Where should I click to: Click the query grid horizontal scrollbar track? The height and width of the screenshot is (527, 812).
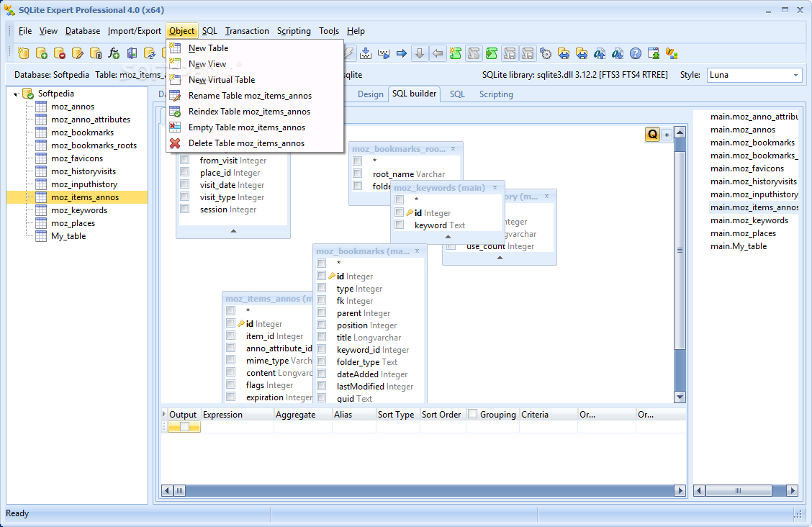(x=430, y=490)
